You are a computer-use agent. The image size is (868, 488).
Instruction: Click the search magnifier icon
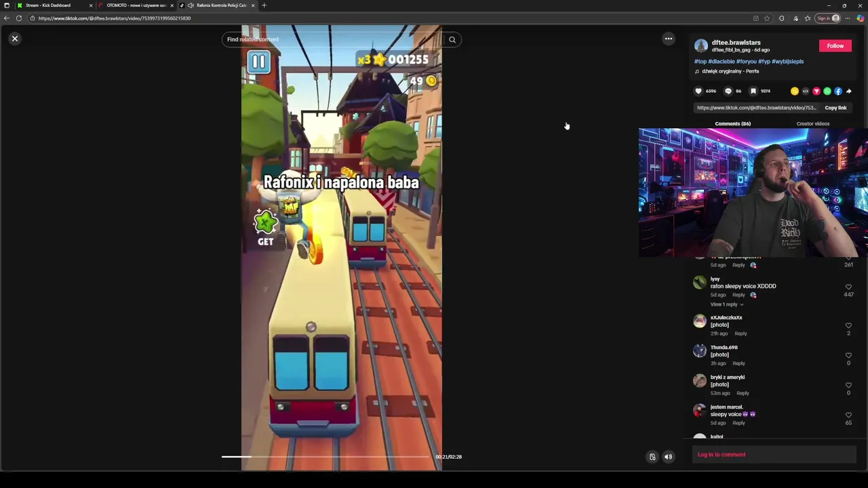click(x=452, y=39)
